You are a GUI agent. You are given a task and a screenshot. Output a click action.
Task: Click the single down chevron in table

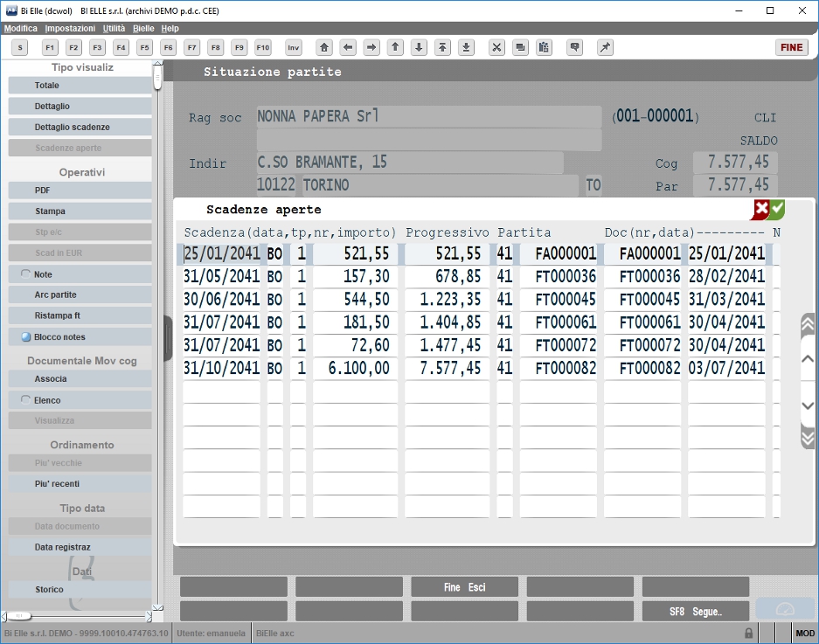coord(808,405)
